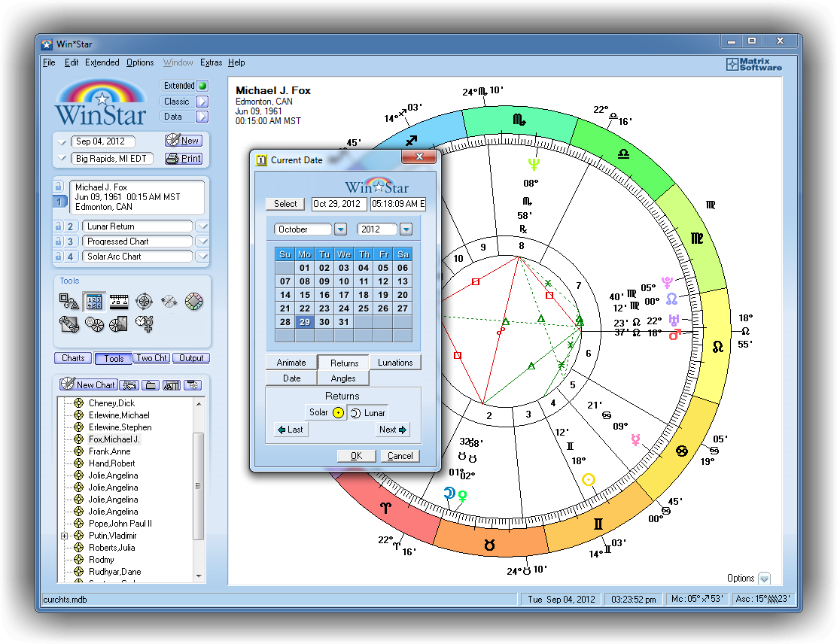Viewport: 837px width, 644px height.
Task: Click the chart list scroll down arrow
Action: coord(199,576)
